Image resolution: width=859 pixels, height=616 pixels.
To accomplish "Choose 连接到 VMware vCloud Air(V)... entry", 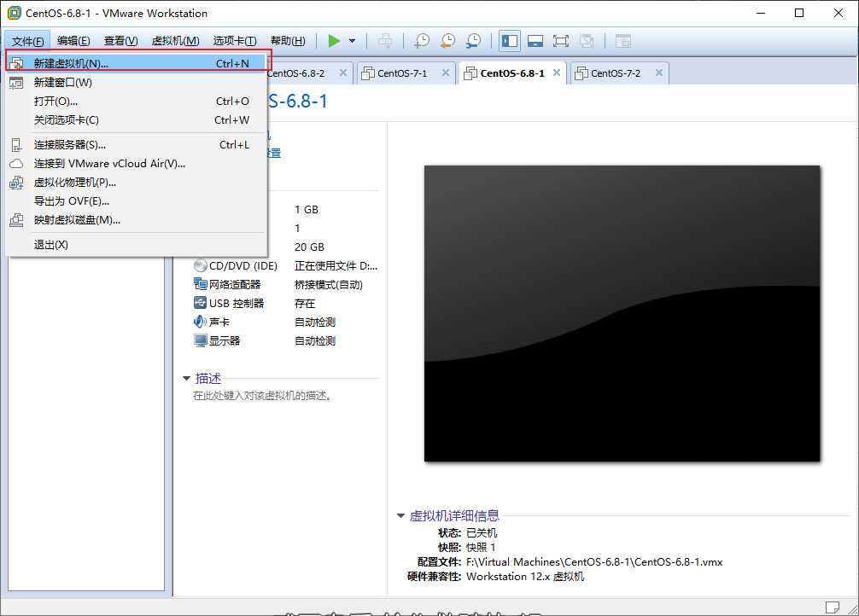I will [x=136, y=164].
